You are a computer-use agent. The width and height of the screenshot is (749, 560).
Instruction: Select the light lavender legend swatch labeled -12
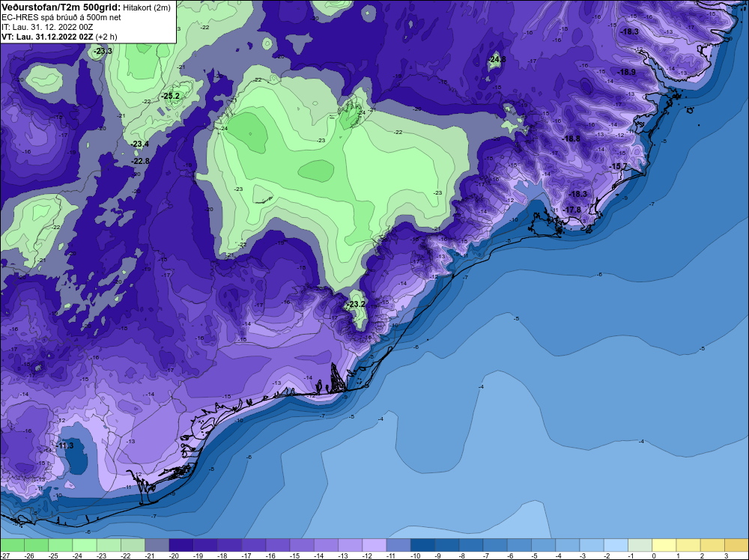[374, 545]
